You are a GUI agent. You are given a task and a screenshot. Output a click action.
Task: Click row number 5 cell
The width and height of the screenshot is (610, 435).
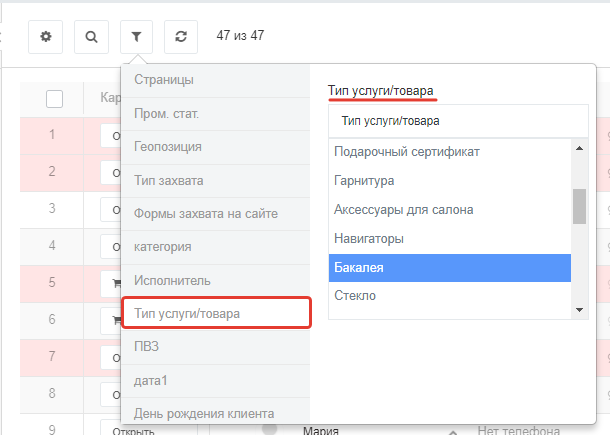tap(52, 282)
